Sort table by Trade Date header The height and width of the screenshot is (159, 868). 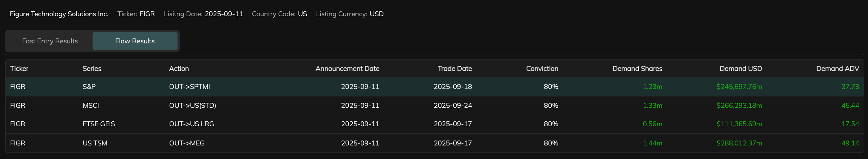pyautogui.click(x=454, y=69)
